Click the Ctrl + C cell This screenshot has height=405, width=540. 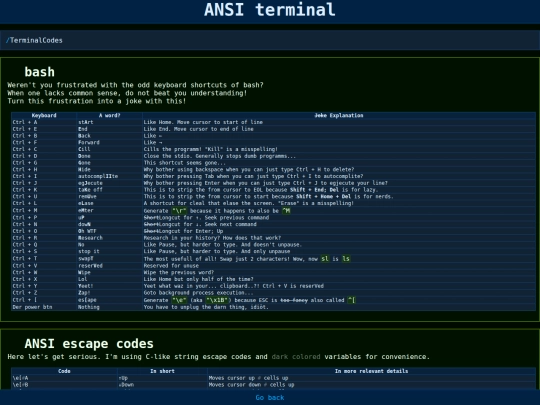point(44,149)
